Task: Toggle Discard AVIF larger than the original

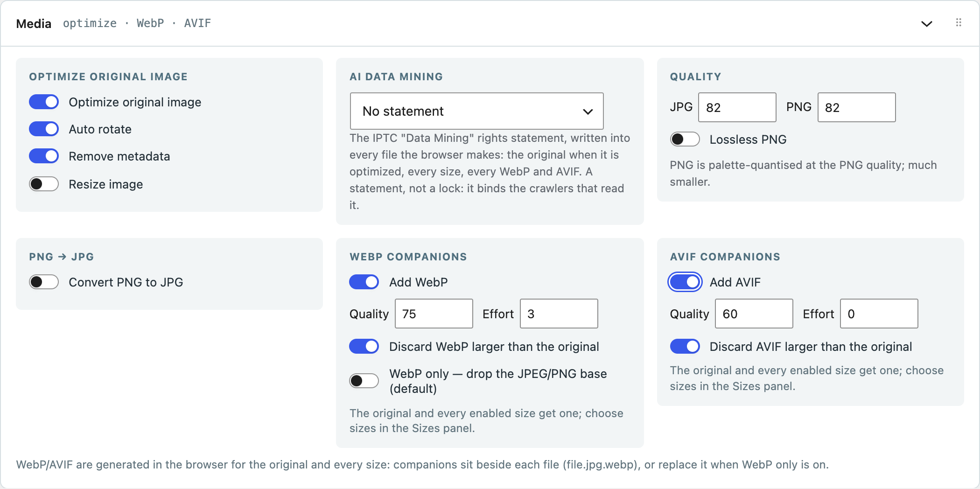Action: coord(685,347)
